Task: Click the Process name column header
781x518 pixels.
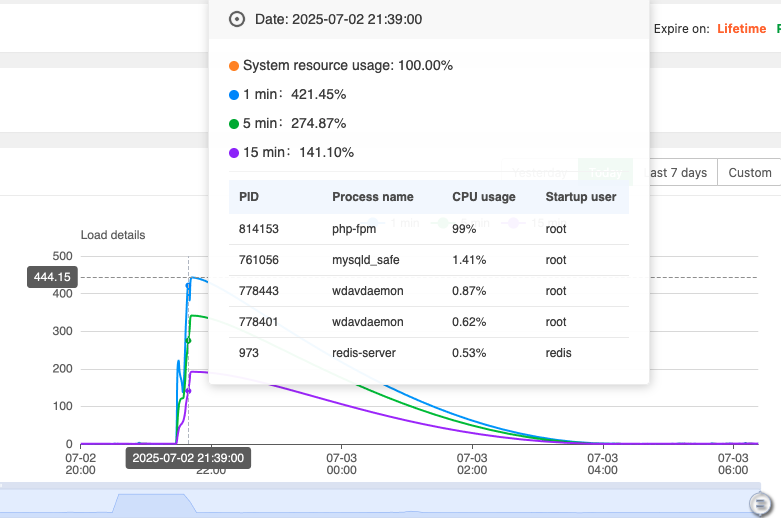Action: coord(372,197)
